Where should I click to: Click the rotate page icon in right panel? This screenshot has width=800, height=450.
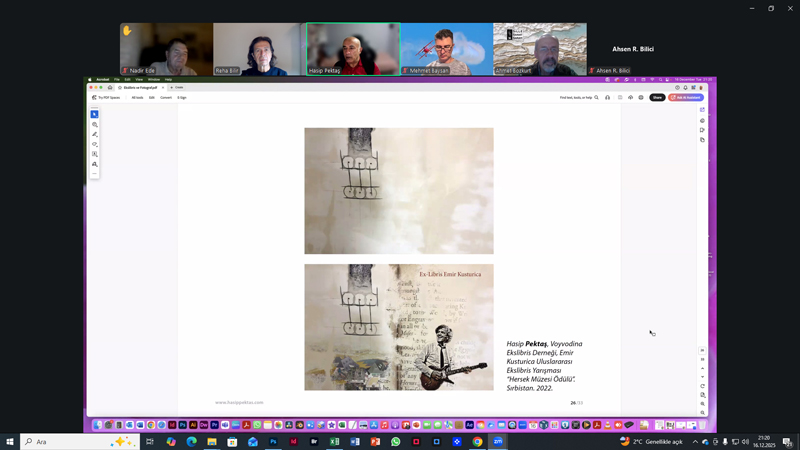(703, 386)
